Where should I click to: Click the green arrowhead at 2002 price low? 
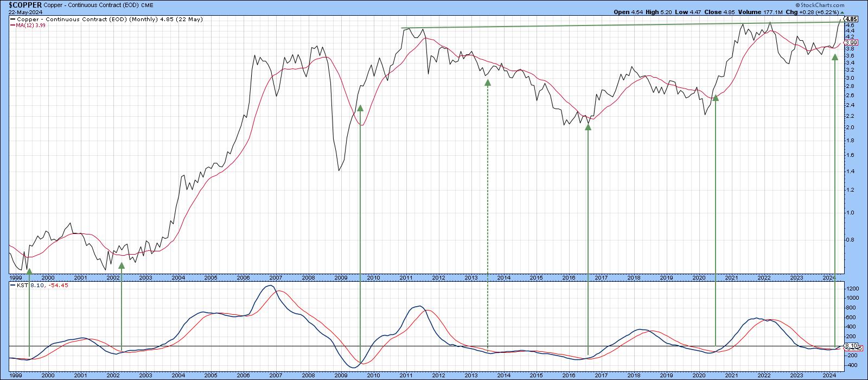point(121,265)
